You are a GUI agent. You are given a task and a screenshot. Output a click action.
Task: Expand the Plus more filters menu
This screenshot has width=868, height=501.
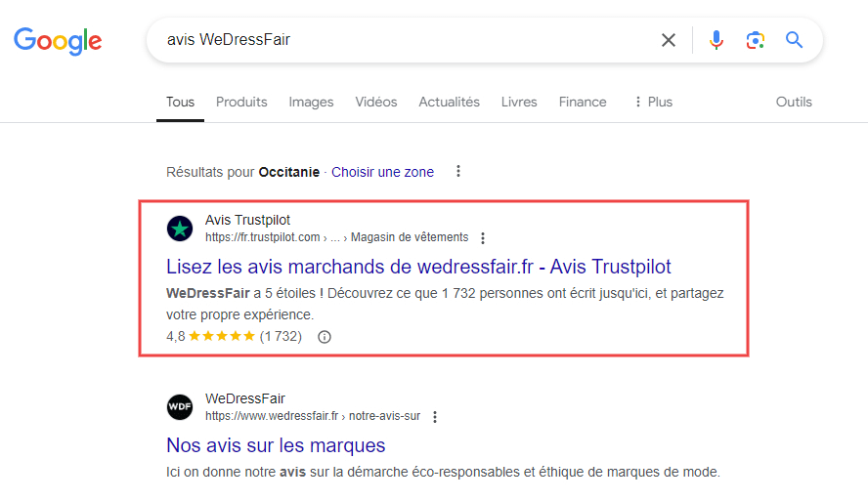coord(653,102)
